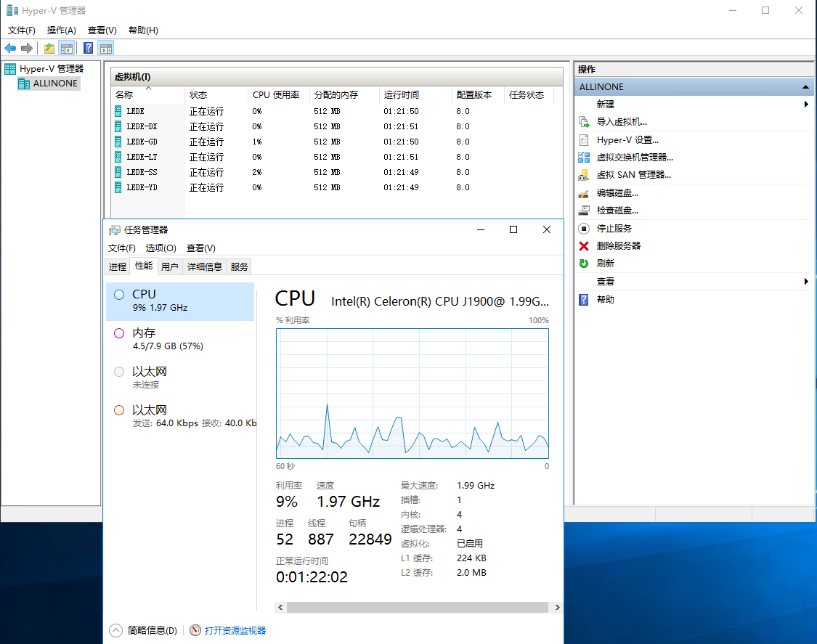The image size is (817, 644).
Task: Click the LEDE-LT virtual machine icon
Action: point(118,156)
